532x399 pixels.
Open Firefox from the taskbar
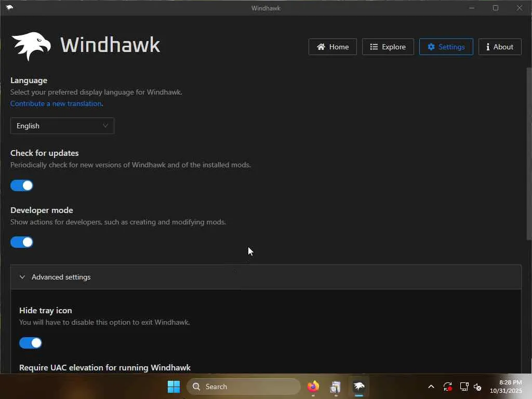pyautogui.click(x=313, y=387)
